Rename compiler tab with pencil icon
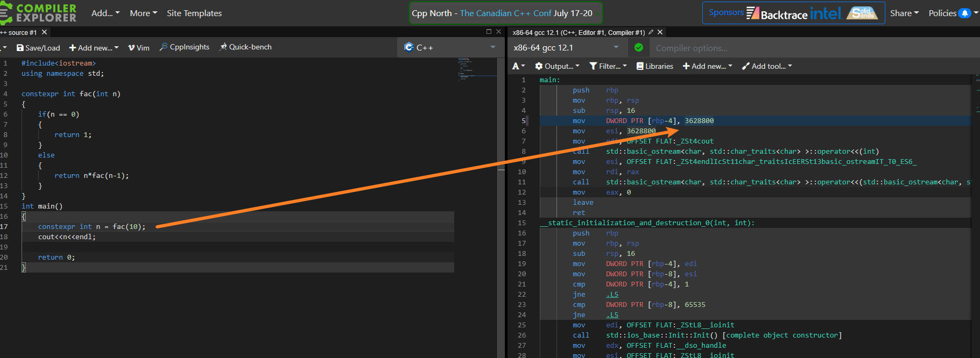Viewport: 980px width, 358px height. [651, 32]
